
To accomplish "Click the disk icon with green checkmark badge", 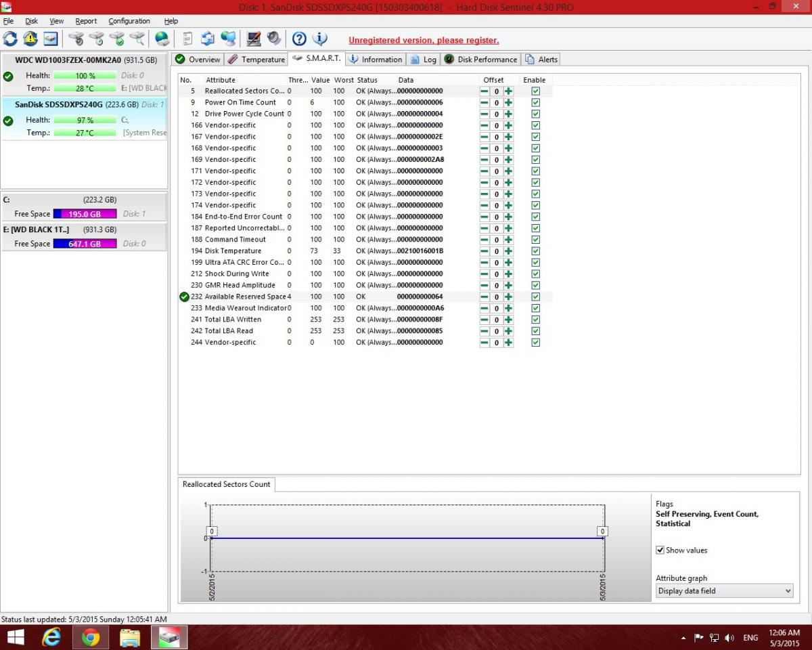I will pos(117,39).
